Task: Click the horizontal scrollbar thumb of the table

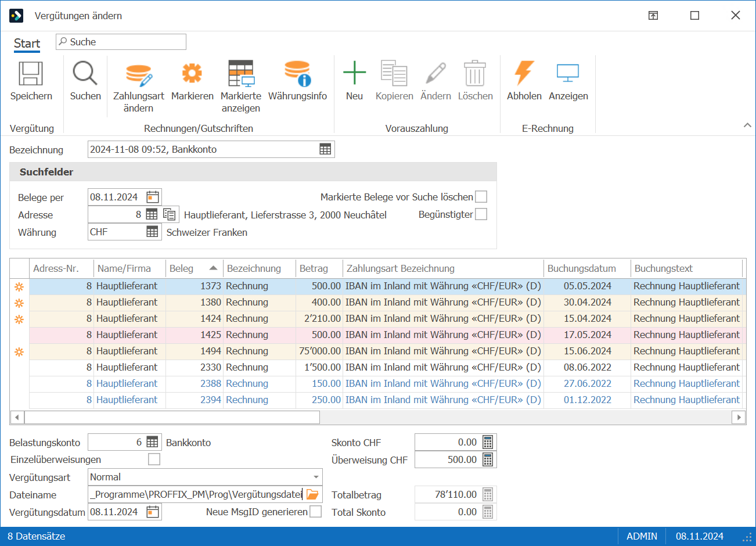Action: (172, 417)
